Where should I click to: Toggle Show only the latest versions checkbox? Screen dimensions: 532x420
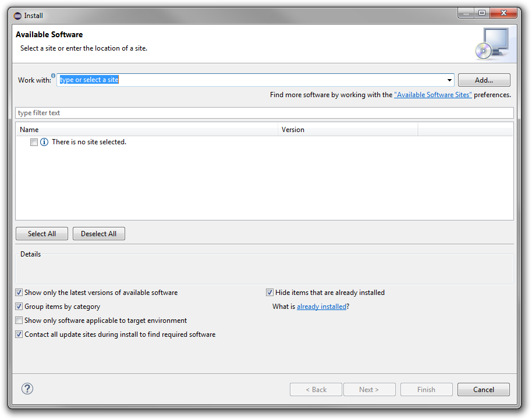[x=19, y=293]
